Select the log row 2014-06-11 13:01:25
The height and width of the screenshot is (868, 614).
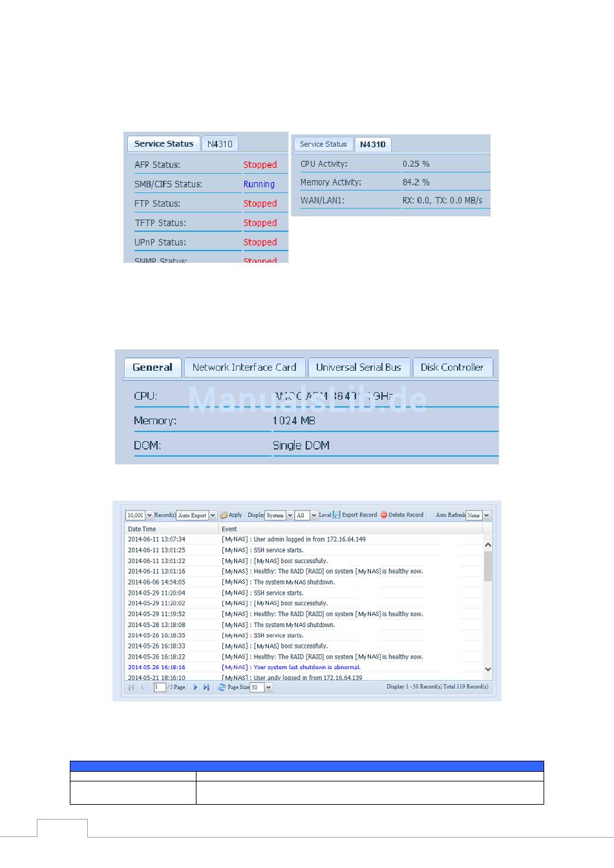click(x=304, y=550)
